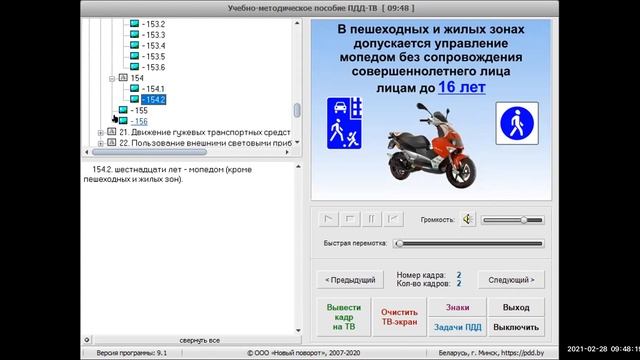Select tree item 154.1
The image size is (640, 360).
(153, 89)
